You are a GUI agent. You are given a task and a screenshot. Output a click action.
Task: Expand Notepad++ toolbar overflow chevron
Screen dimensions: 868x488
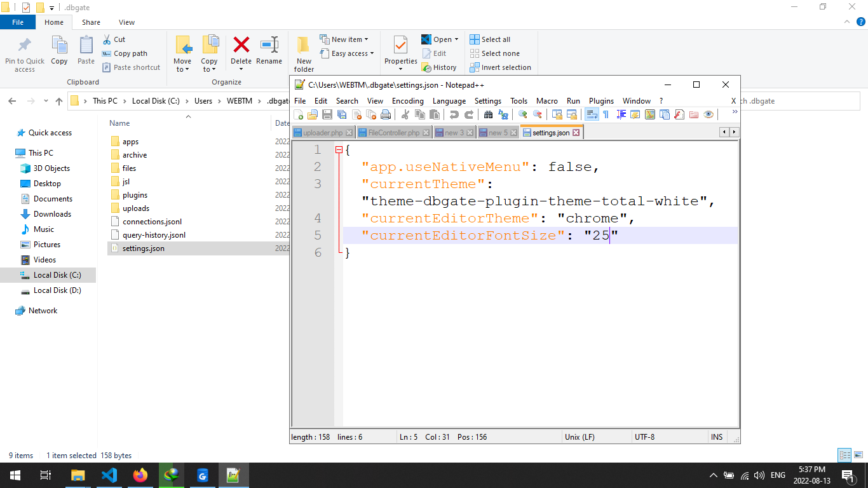(x=735, y=112)
